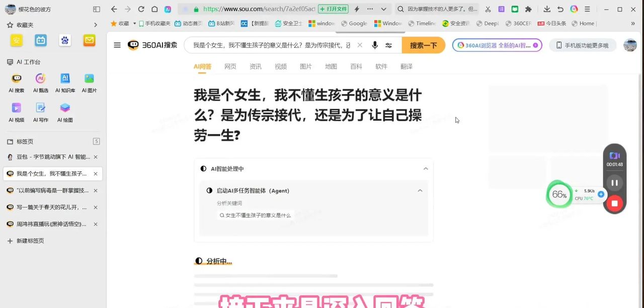Toggle the split-screen icon in the toolbar
Screen dimensions: 644x308
(96, 9)
